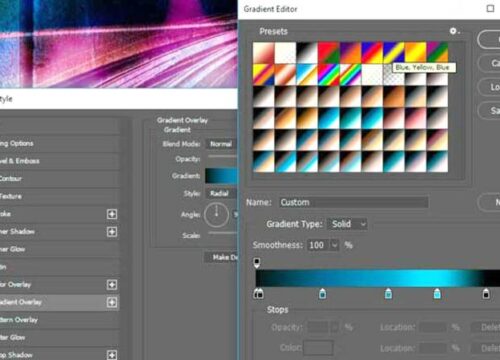500x360 pixels.
Task: Choose the full Spectrum rainbow preset
Action: 329,74
